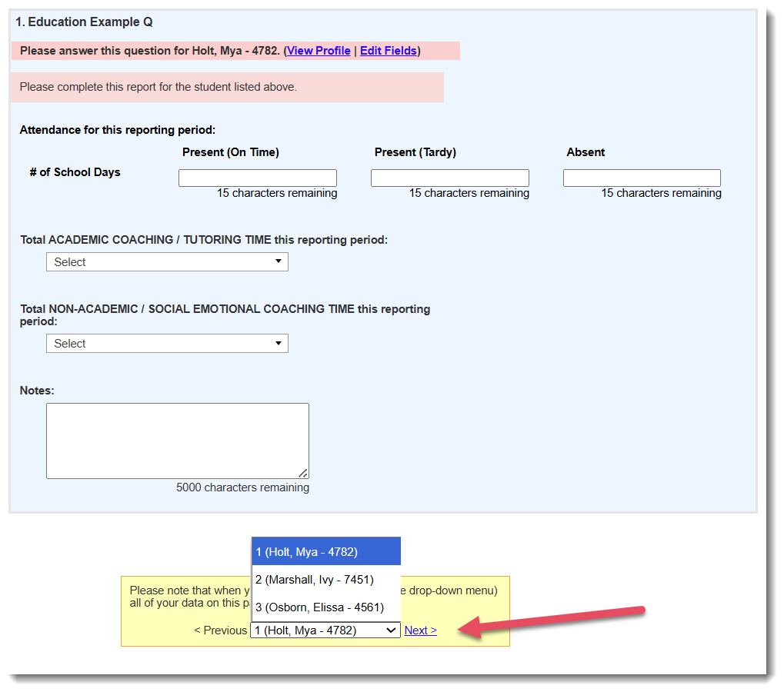Click inside the Notes text area
Image resolution: width=784 pixels, height=692 pixels.
[178, 441]
